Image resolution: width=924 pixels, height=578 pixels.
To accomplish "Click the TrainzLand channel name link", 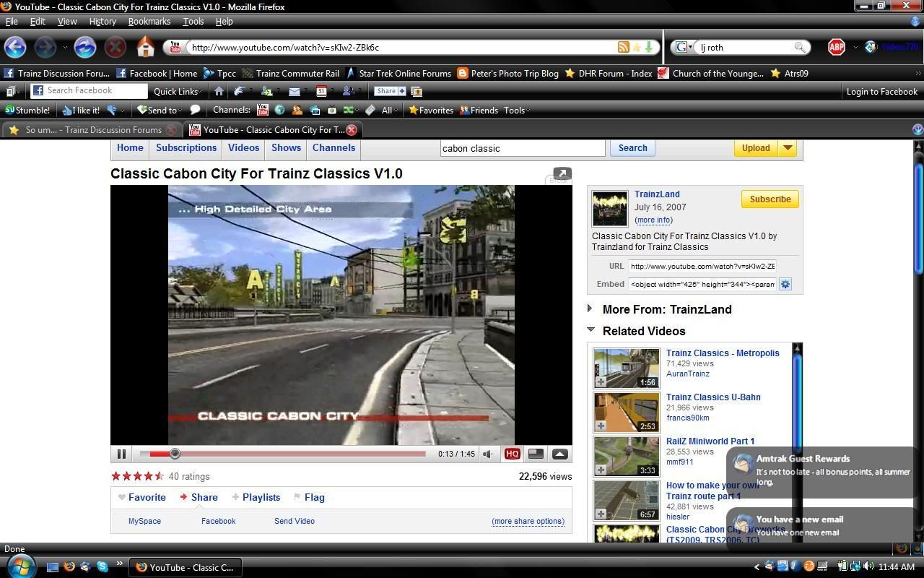I will 657,194.
